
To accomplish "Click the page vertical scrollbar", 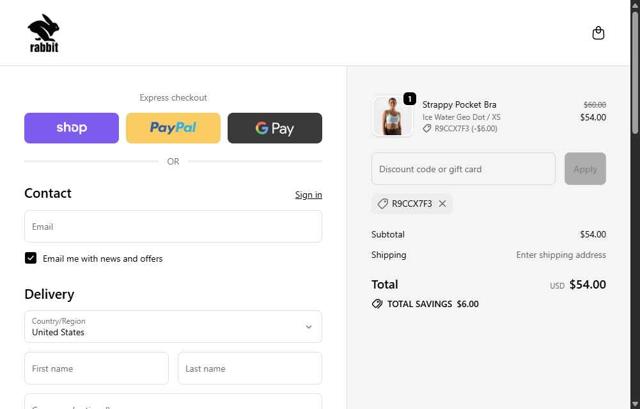I will coord(635,200).
